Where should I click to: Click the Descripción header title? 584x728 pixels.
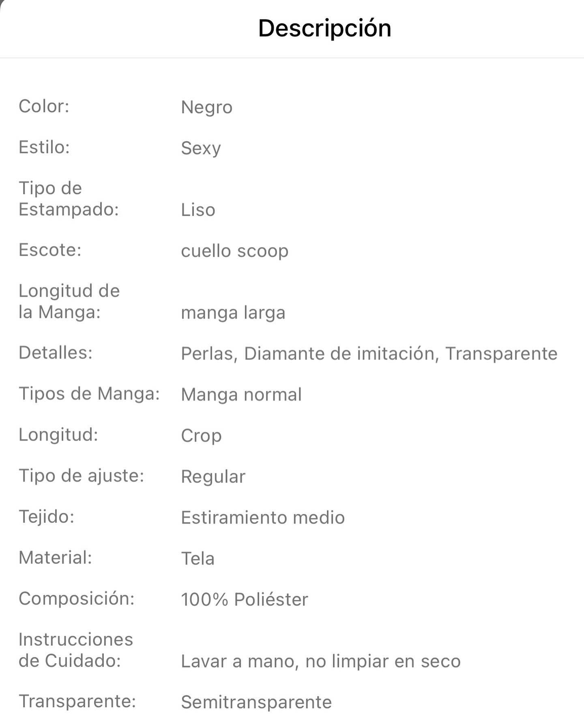324,28
